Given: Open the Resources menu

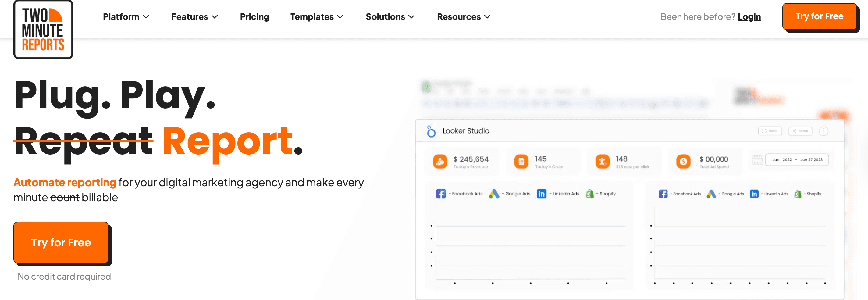Looking at the screenshot, I should click(x=463, y=17).
